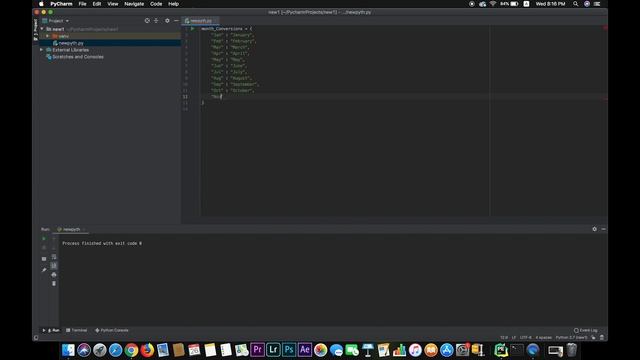Click the vertical Project tool window stripe button

tap(36, 29)
